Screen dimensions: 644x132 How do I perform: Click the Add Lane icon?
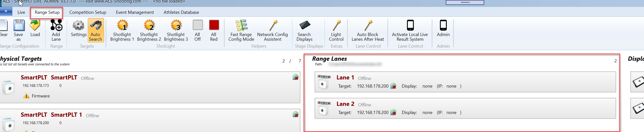(x=56, y=26)
